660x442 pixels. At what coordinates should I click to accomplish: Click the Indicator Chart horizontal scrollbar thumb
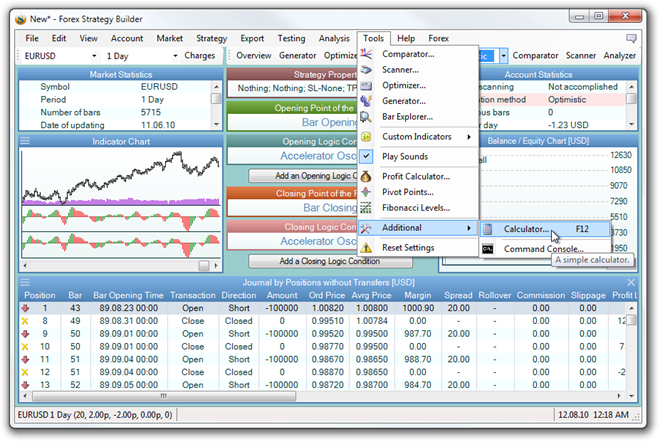[204, 266]
